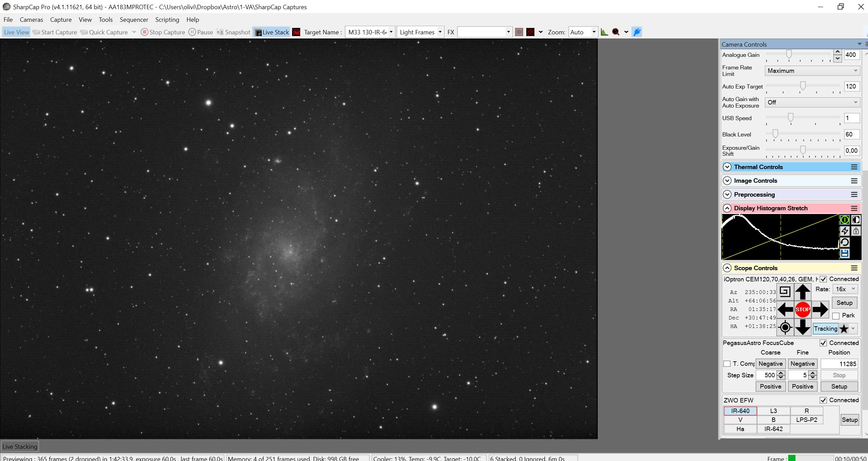Click the blue plug icon in toolbar
Image resolution: width=868 pixels, height=461 pixels.
pyautogui.click(x=637, y=32)
